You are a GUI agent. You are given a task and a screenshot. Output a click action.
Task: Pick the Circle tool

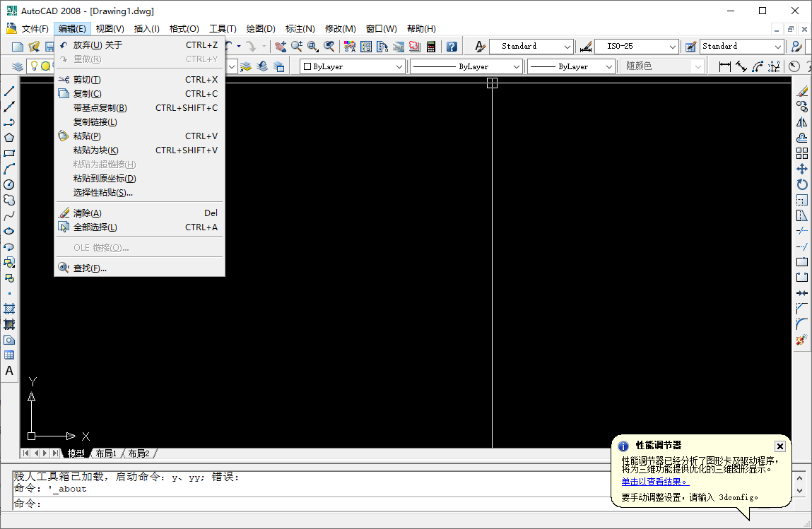tap(9, 184)
